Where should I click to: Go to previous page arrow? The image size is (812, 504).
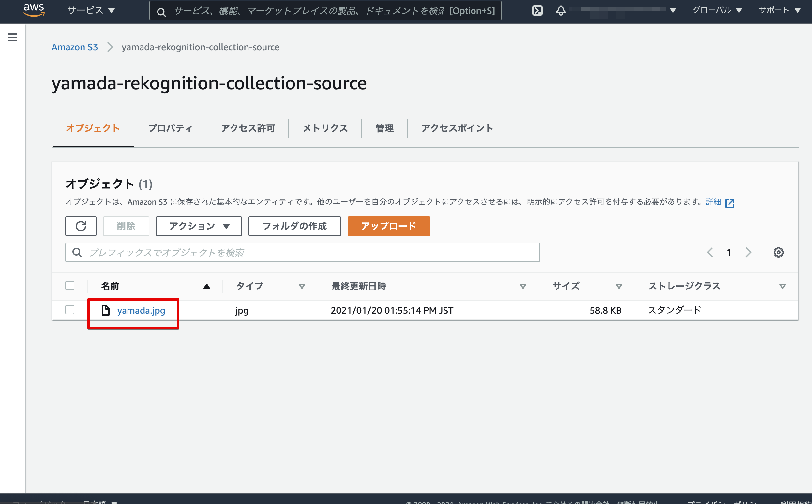pyautogui.click(x=710, y=252)
